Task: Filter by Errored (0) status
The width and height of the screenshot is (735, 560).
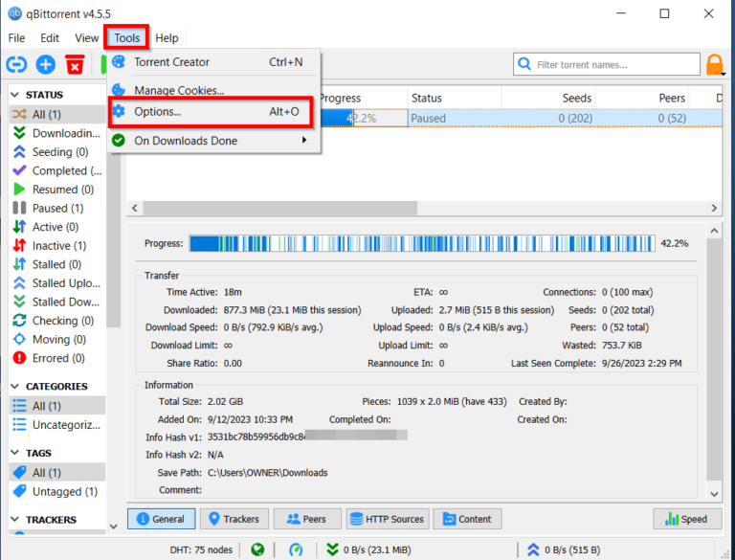Action: click(57, 358)
